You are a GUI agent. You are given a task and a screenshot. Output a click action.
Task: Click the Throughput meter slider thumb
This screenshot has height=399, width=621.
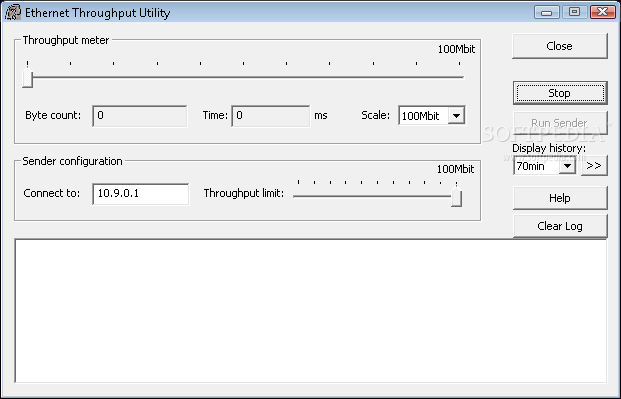[x=27, y=77]
